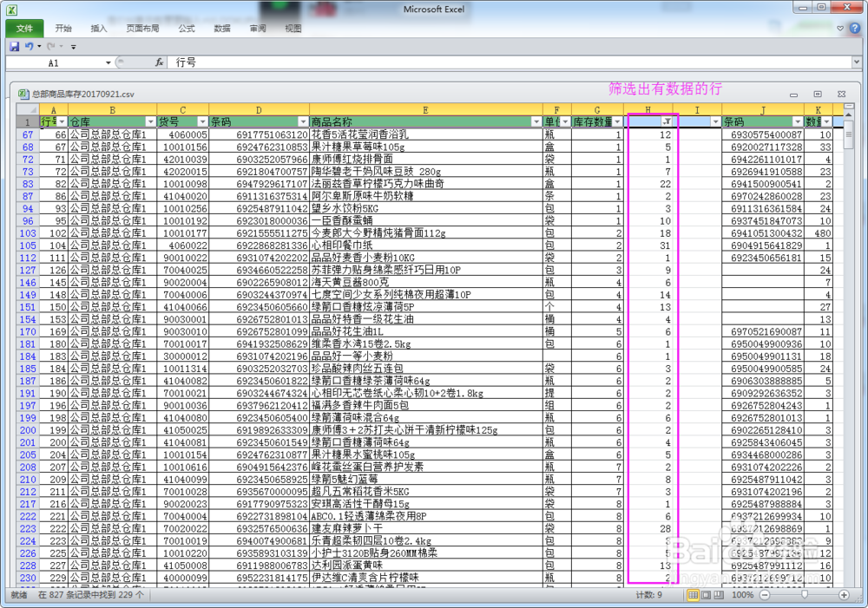Viewport: 868px width, 608px height.
Task: Open the filter dropdown for column D 条码
Action: click(x=303, y=121)
